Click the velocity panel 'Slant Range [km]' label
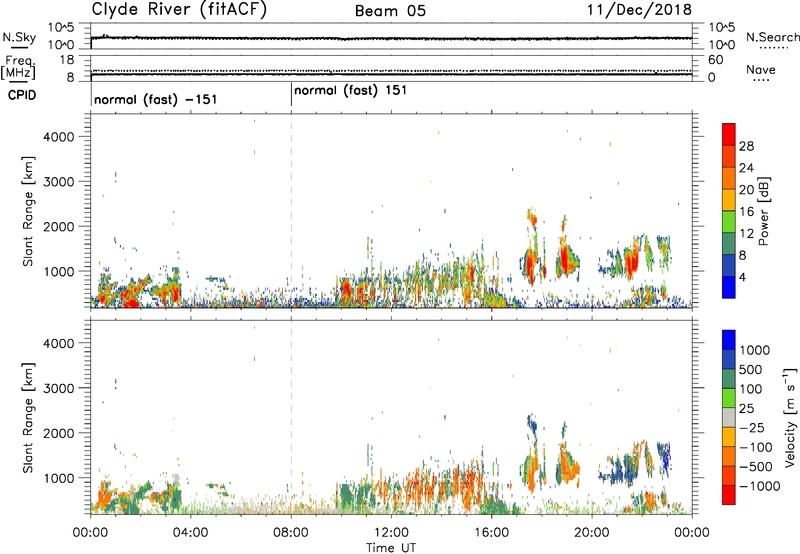This screenshot has height=554, width=800. coord(28,418)
